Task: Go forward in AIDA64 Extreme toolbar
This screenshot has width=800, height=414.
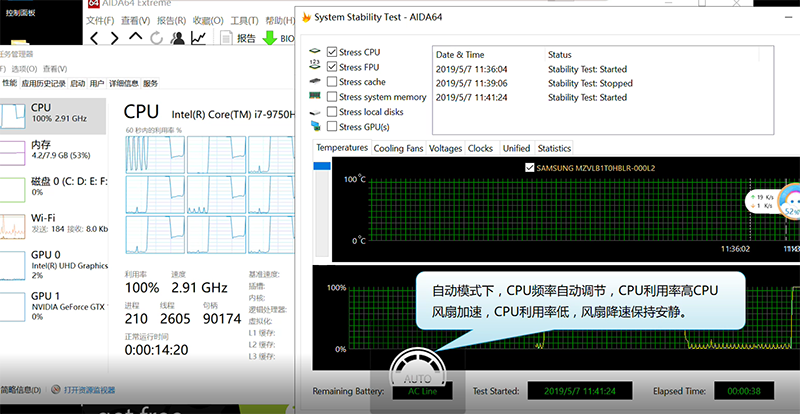Action: click(x=114, y=38)
